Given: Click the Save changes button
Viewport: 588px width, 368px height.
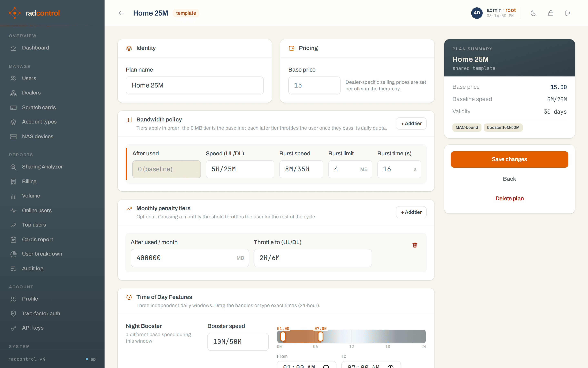Looking at the screenshot, I should tap(509, 159).
